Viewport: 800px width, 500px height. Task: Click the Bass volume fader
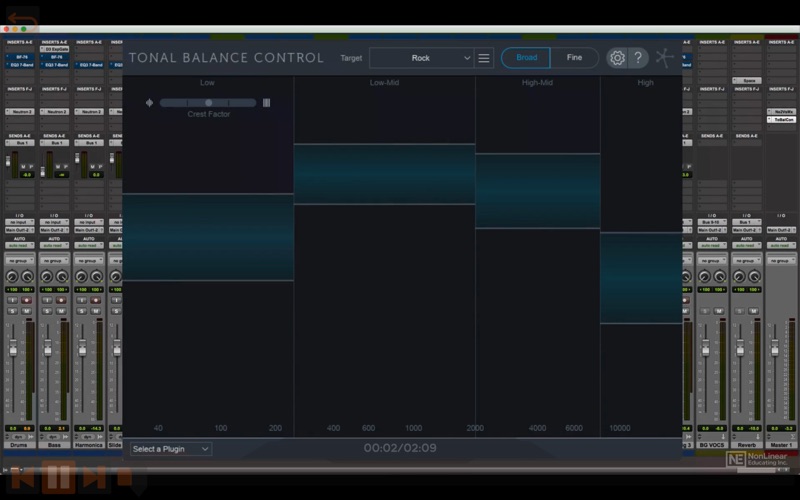click(x=47, y=349)
